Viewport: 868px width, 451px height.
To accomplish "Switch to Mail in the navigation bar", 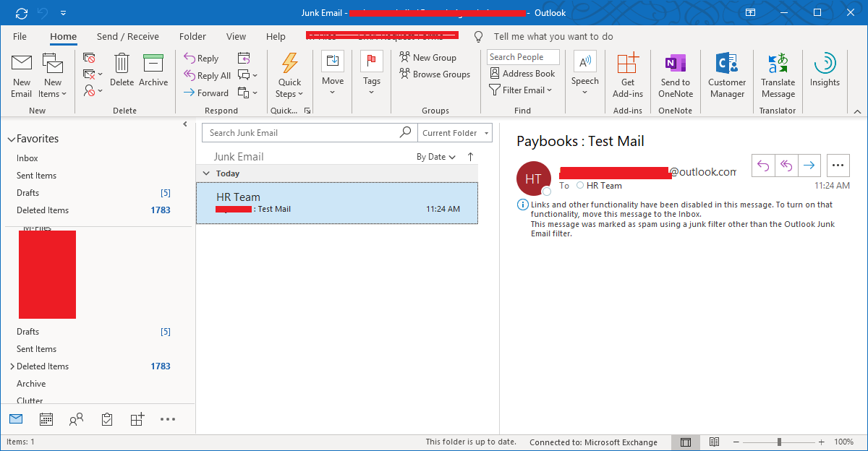I will click(x=16, y=418).
